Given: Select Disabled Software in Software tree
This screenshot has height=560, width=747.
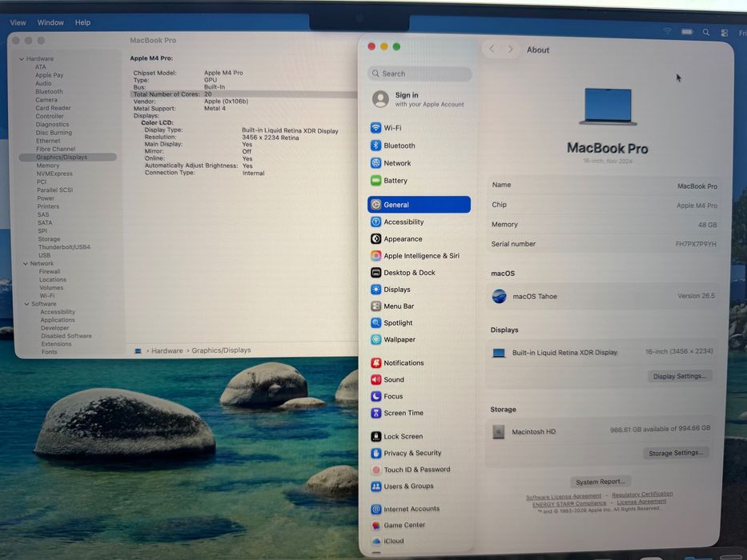Looking at the screenshot, I should 66,336.
